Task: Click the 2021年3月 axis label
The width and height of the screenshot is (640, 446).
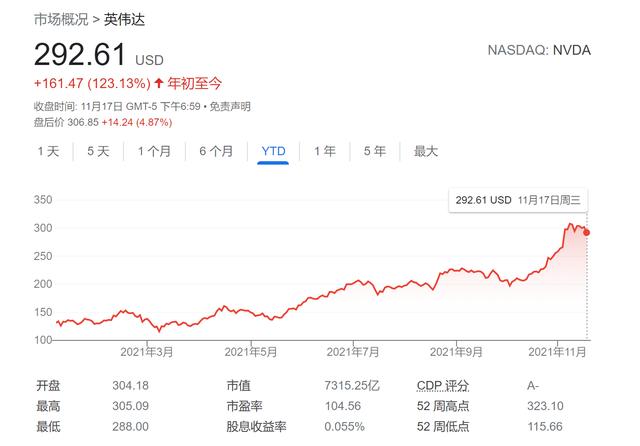Action: click(147, 352)
